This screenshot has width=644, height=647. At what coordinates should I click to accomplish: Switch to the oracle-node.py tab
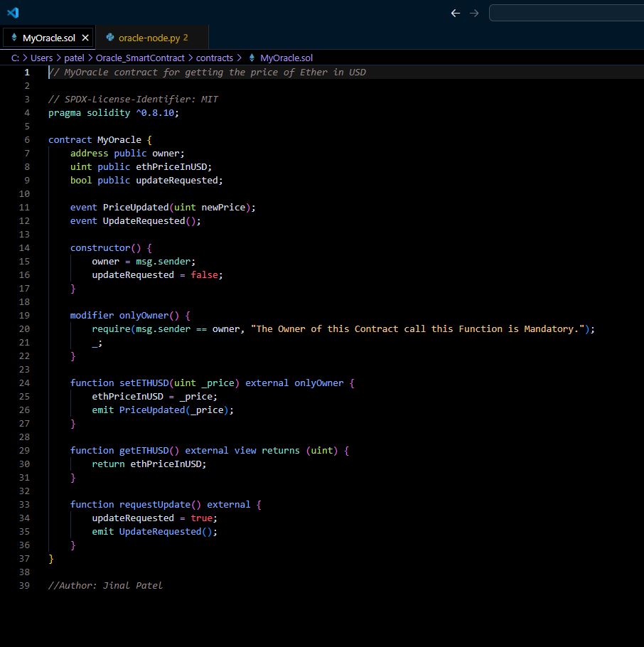152,38
